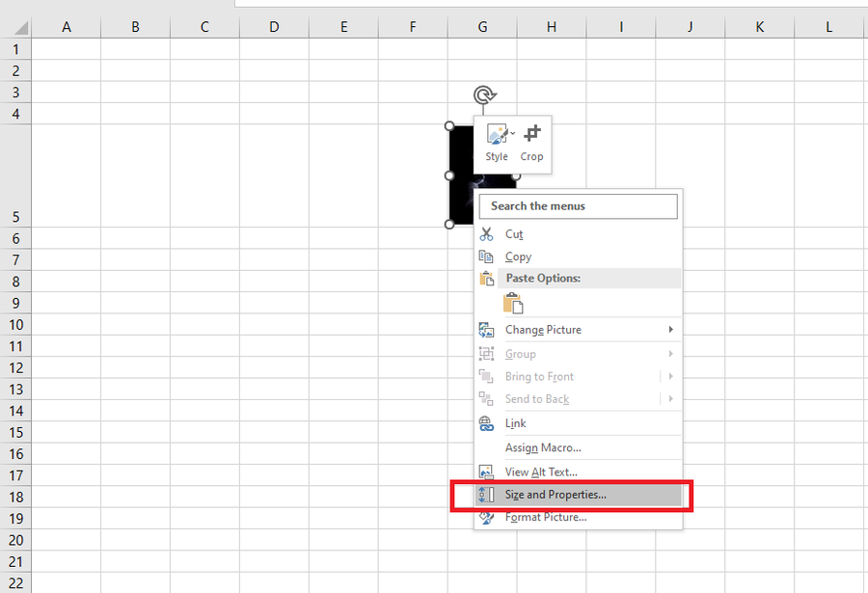The image size is (868, 593).
Task: Select Copy from the context menu
Action: pyautogui.click(x=579, y=256)
